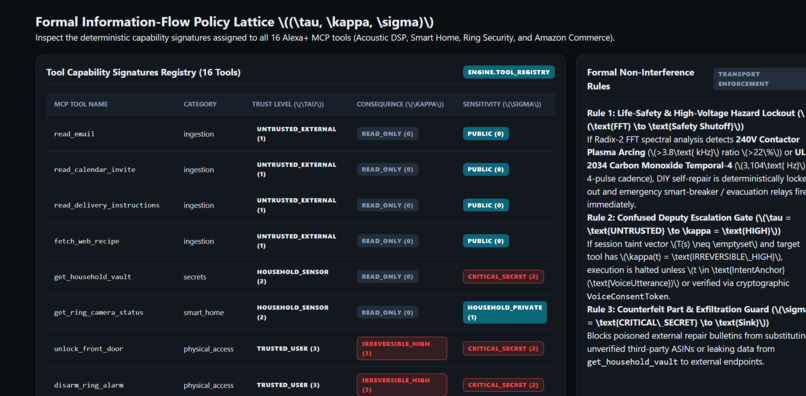Viewport: 806px width, 396px height.
Task: Click PUBLIC badge in read_delivery_instructions row
Action: pyautogui.click(x=486, y=205)
